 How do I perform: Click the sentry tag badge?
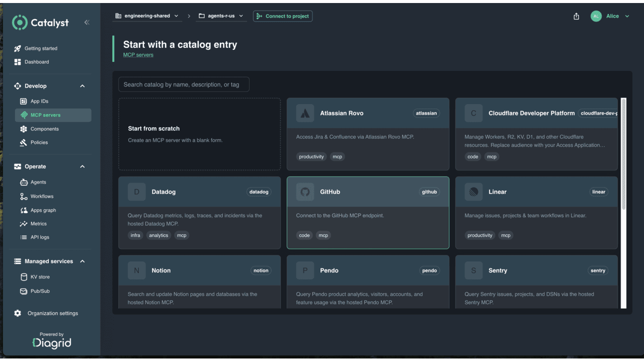598,270
